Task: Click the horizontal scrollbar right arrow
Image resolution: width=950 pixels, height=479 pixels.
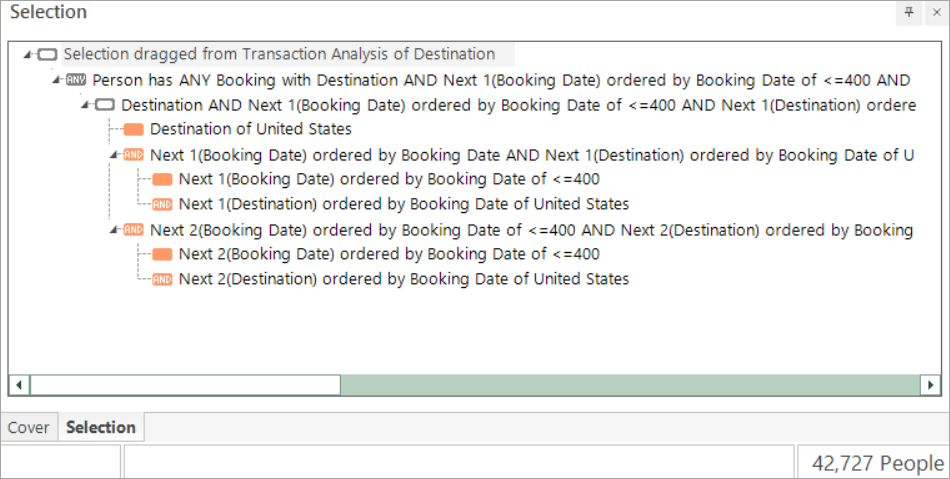Action: click(x=930, y=385)
